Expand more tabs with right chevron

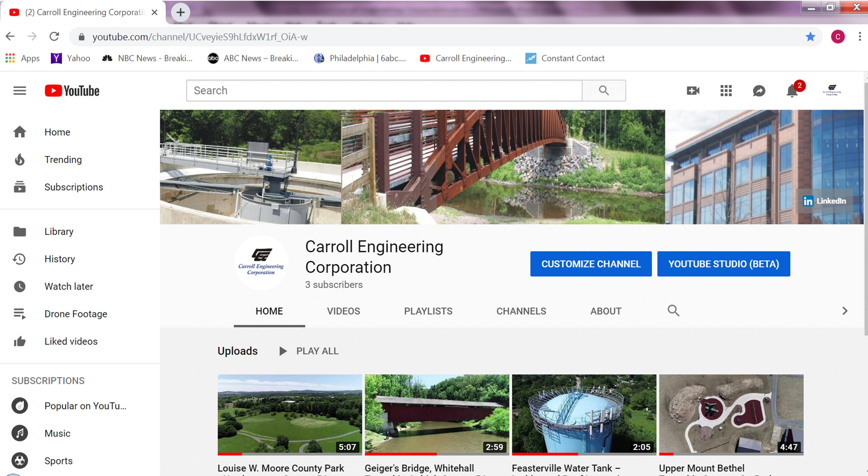(x=845, y=311)
